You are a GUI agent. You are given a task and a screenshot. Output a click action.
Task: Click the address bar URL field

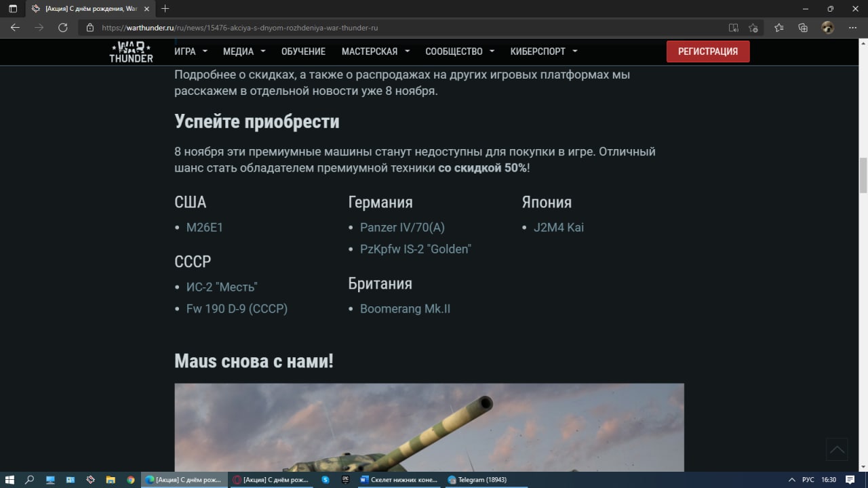[x=407, y=28]
